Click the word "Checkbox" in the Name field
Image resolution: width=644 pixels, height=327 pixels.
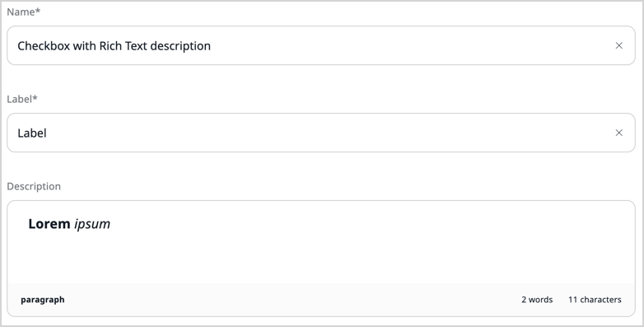click(44, 45)
